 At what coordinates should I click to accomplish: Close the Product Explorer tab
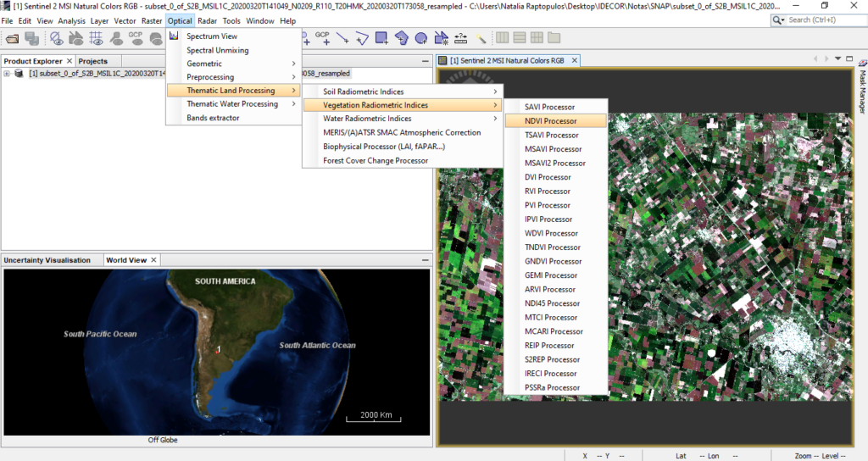click(x=70, y=61)
